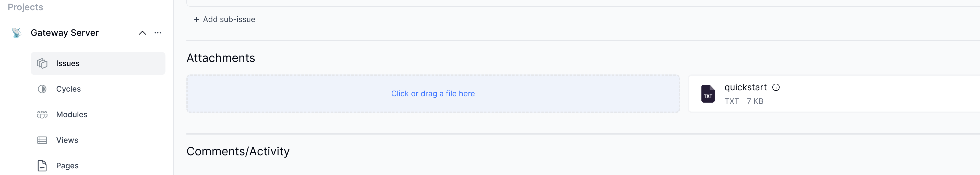The width and height of the screenshot is (980, 175).
Task: Select the quickstart file size label
Action: click(x=755, y=101)
